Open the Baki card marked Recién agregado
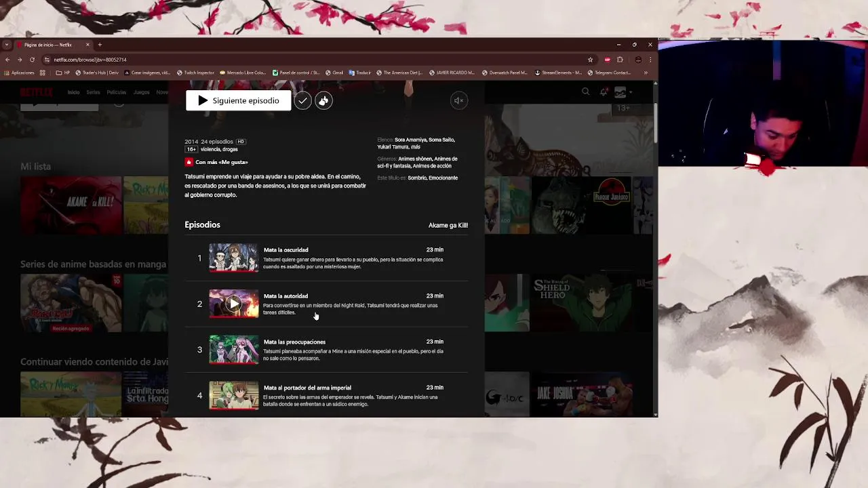Viewport: 868px width, 488px height. click(x=71, y=303)
